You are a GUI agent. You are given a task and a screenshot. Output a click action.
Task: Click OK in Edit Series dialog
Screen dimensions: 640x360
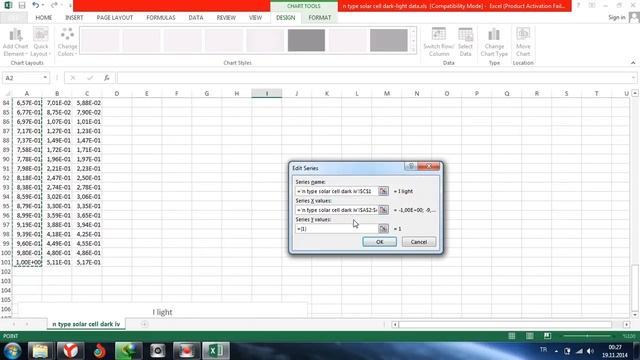(x=379, y=242)
